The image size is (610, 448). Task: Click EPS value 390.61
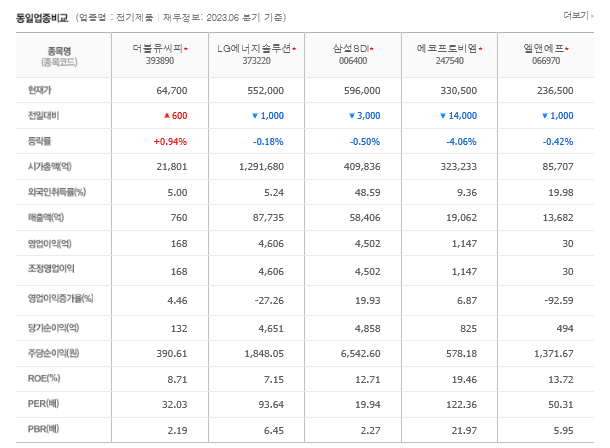(172, 354)
